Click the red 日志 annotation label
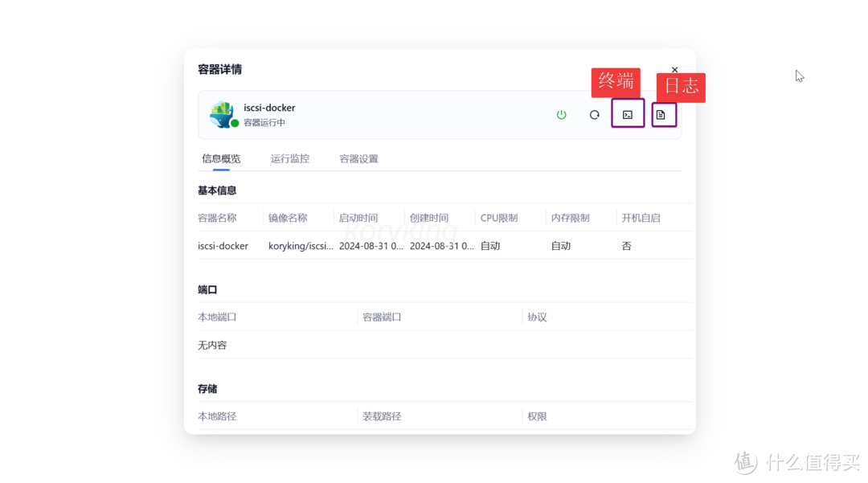 click(x=681, y=88)
